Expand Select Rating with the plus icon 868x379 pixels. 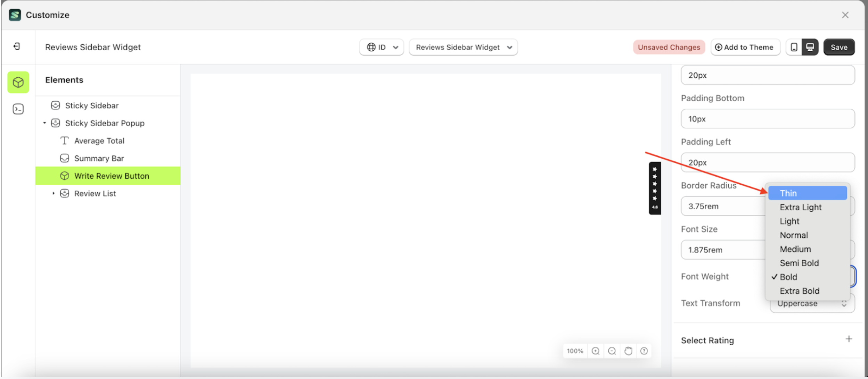[849, 339]
